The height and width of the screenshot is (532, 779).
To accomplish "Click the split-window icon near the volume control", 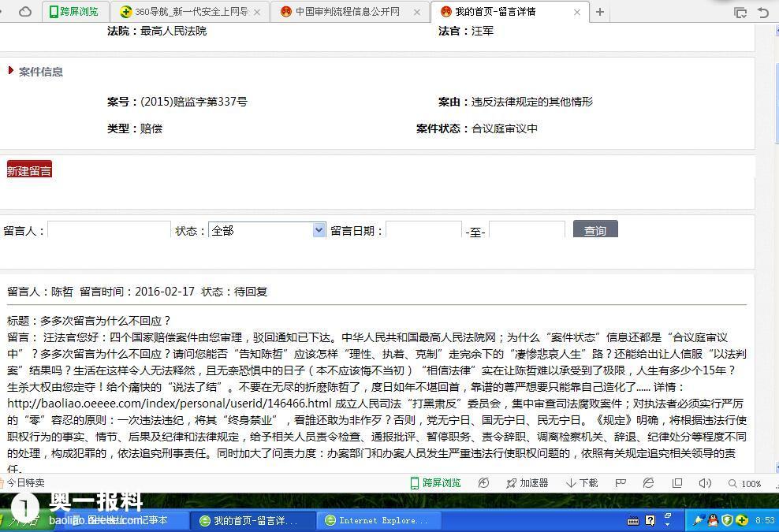I will (676, 483).
